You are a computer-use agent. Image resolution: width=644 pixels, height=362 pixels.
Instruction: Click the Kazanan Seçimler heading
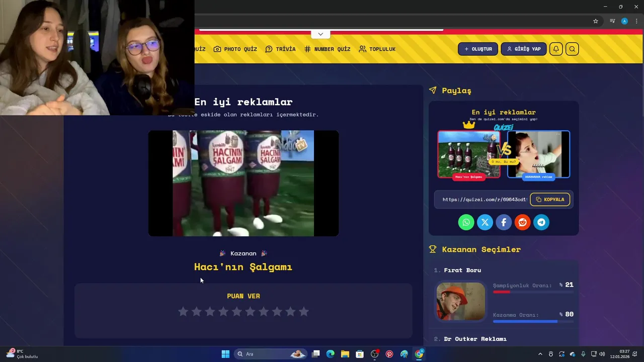point(481,249)
